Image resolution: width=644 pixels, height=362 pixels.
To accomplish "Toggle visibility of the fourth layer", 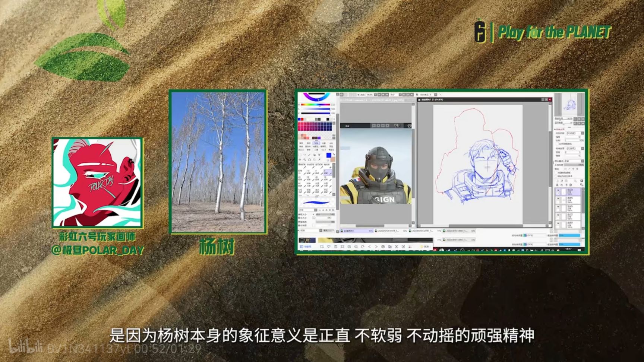I will [558, 215].
